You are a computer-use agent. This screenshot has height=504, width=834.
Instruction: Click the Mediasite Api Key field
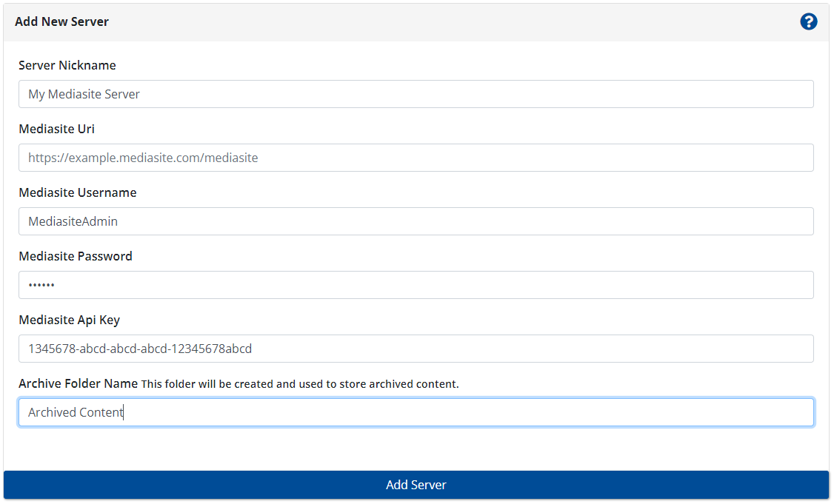416,349
